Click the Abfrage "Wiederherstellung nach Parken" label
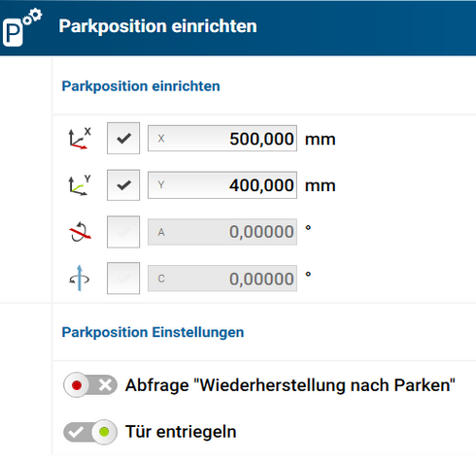The height and width of the screenshot is (462, 476). tap(290, 385)
